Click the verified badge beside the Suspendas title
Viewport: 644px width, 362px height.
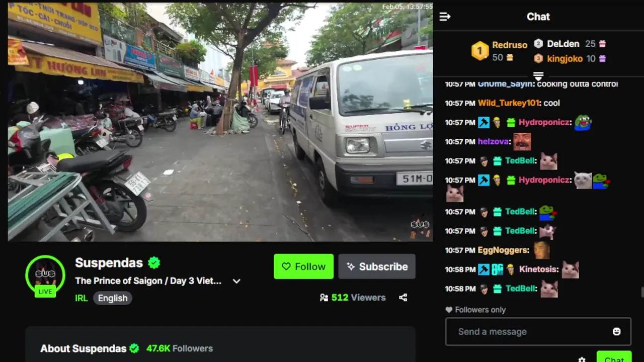tap(154, 262)
